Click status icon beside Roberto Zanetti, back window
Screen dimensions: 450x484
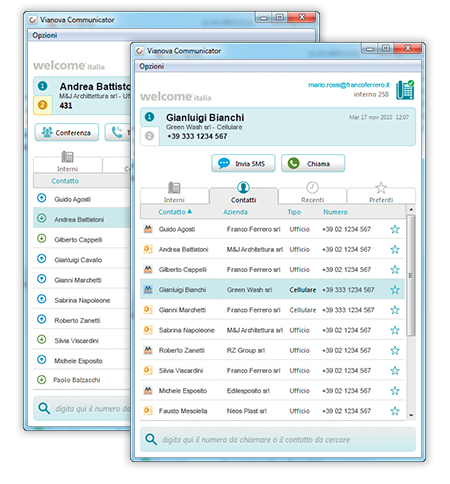pyautogui.click(x=42, y=319)
